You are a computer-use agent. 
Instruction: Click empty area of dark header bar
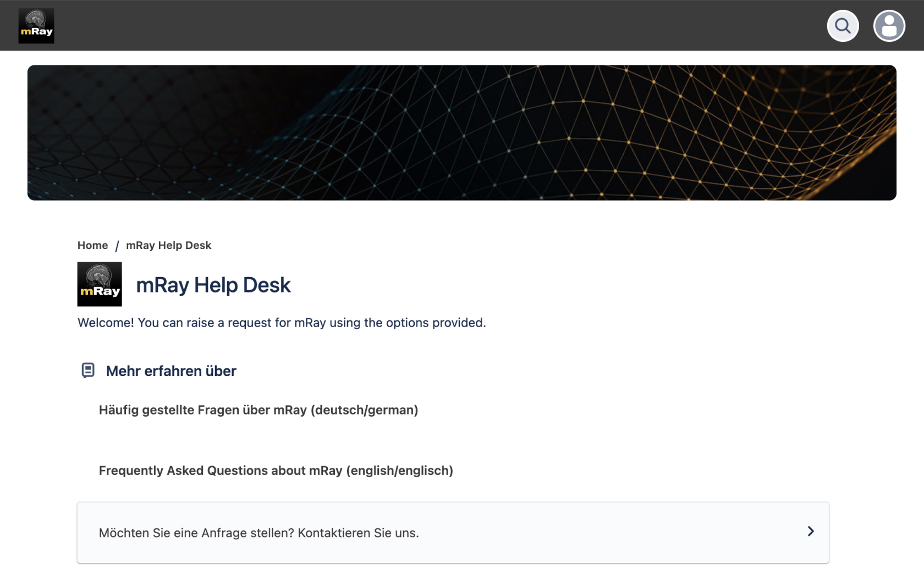coord(440,26)
